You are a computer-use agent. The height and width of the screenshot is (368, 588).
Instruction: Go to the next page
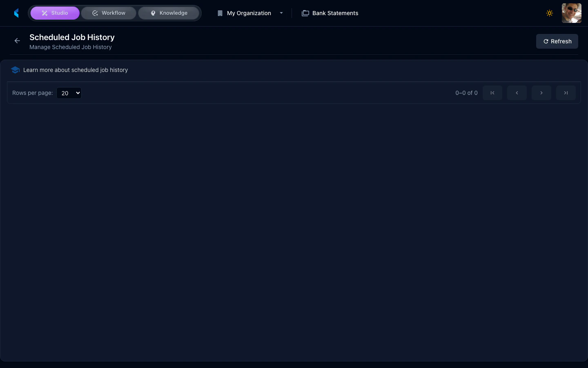click(541, 93)
